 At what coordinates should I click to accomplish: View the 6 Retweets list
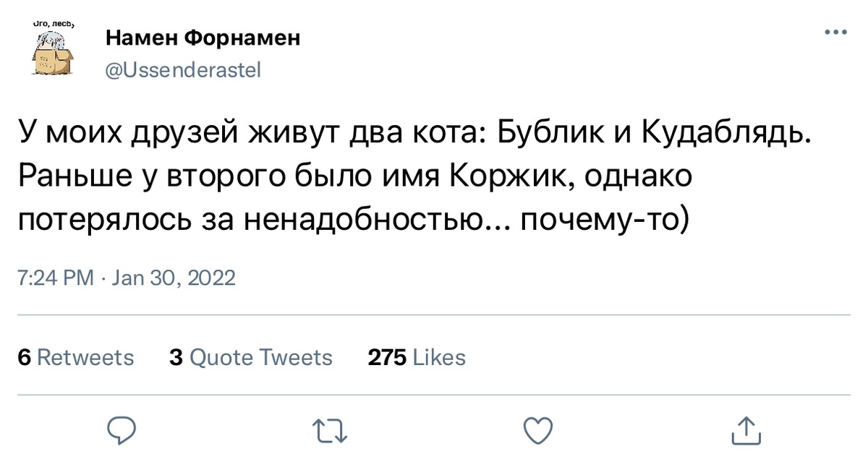coord(75,357)
